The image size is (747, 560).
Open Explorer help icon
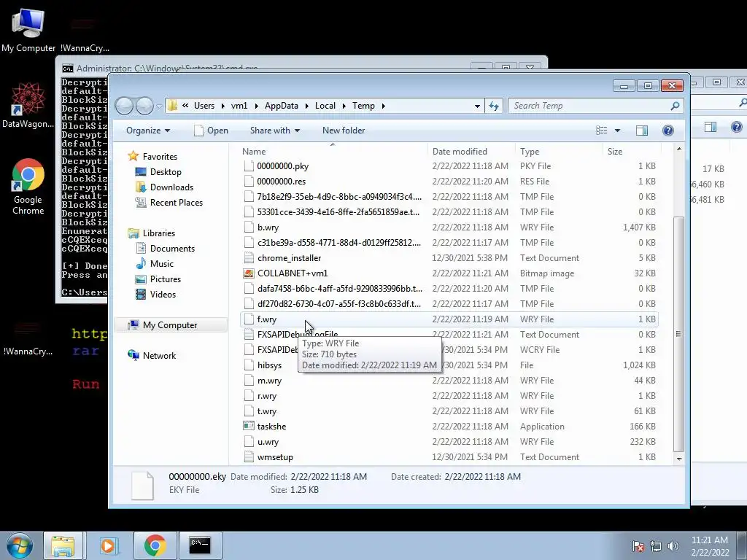point(668,131)
